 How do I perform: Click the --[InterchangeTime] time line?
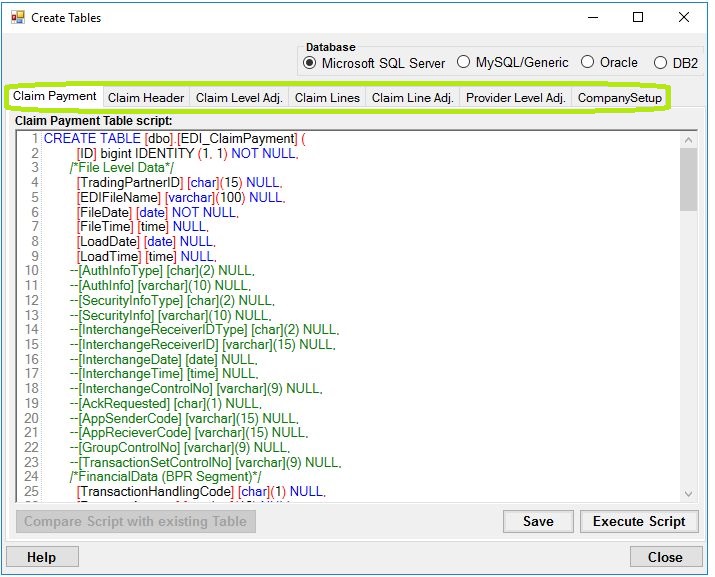(164, 374)
